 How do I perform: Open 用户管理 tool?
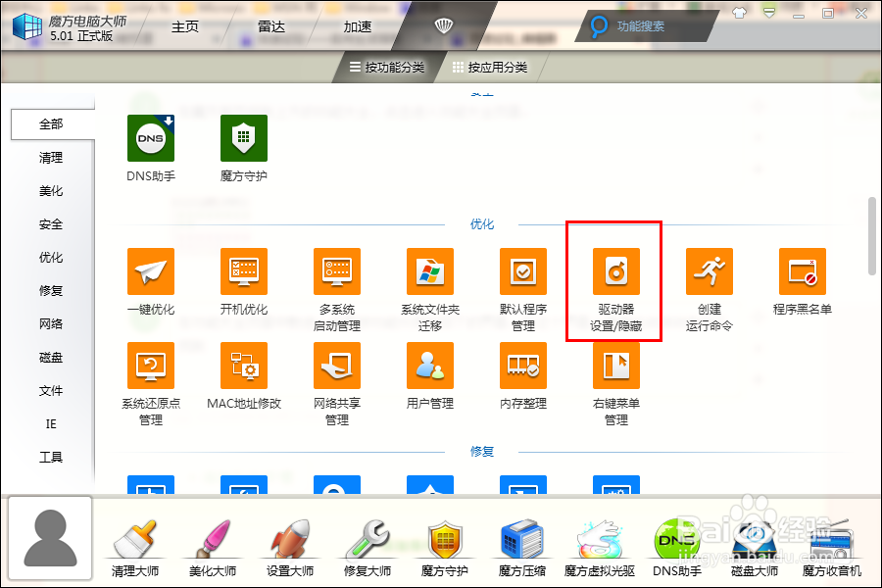click(x=430, y=366)
